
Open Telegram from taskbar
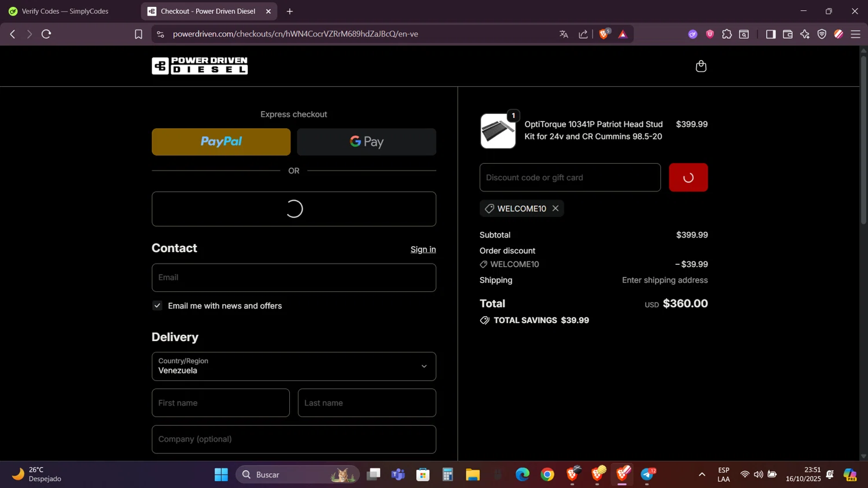coord(648,475)
